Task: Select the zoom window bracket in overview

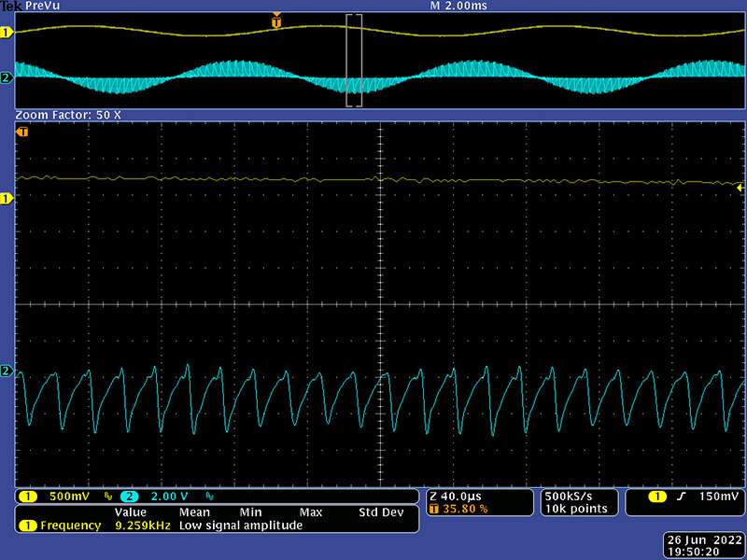Action: (x=354, y=61)
